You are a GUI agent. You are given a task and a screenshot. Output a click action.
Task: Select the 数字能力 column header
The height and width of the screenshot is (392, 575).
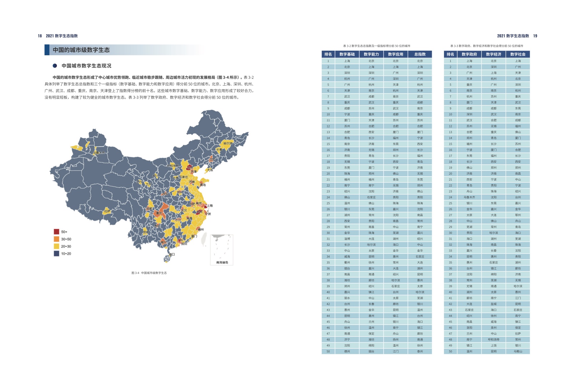tap(371, 54)
